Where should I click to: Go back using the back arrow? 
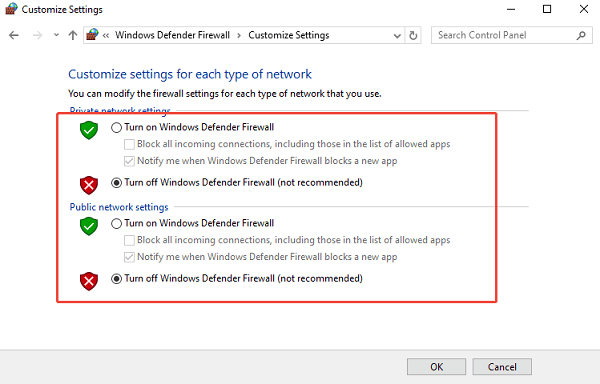point(14,36)
